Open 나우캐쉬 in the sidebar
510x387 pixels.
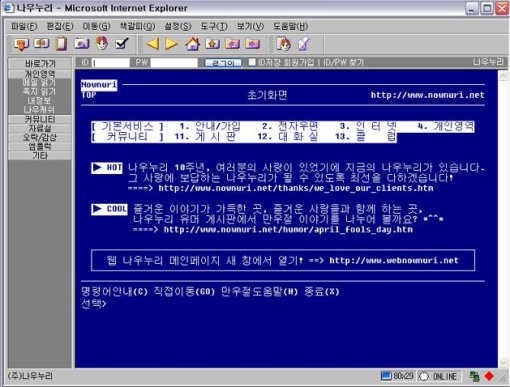pos(39,109)
